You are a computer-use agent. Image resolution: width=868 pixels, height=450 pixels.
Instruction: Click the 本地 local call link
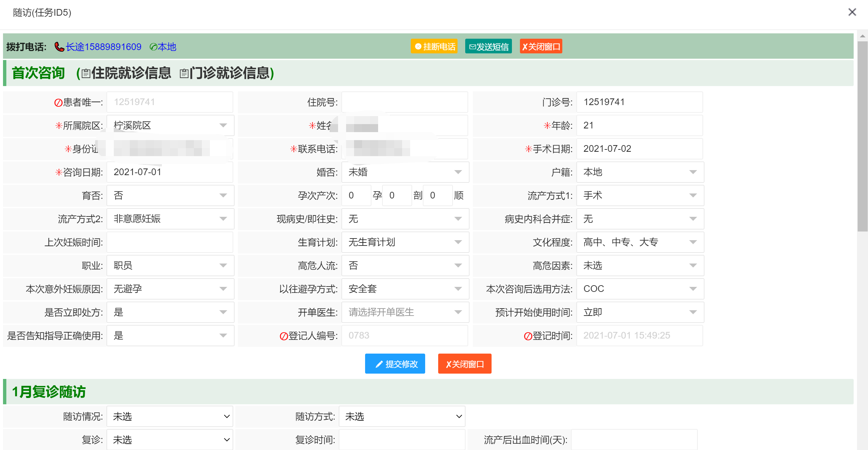coord(163,46)
